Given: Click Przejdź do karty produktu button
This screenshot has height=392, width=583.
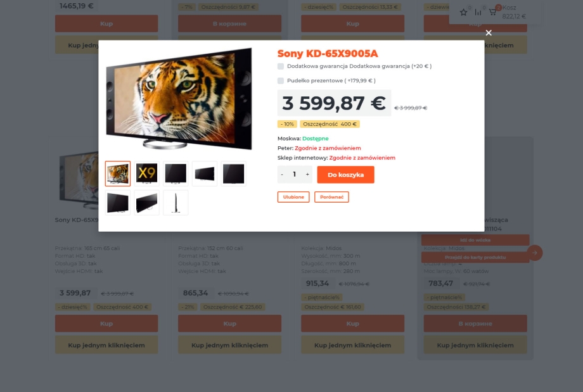Looking at the screenshot, I should coord(475,257).
